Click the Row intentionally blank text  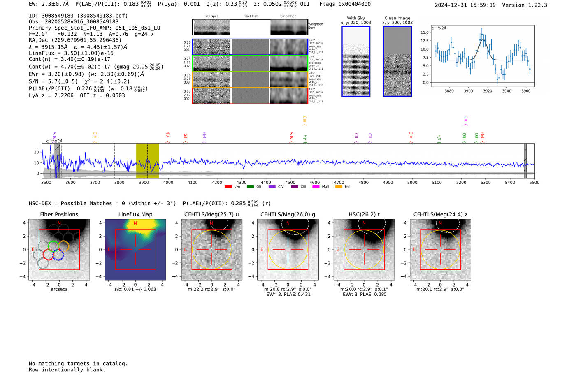[x=67, y=370]
